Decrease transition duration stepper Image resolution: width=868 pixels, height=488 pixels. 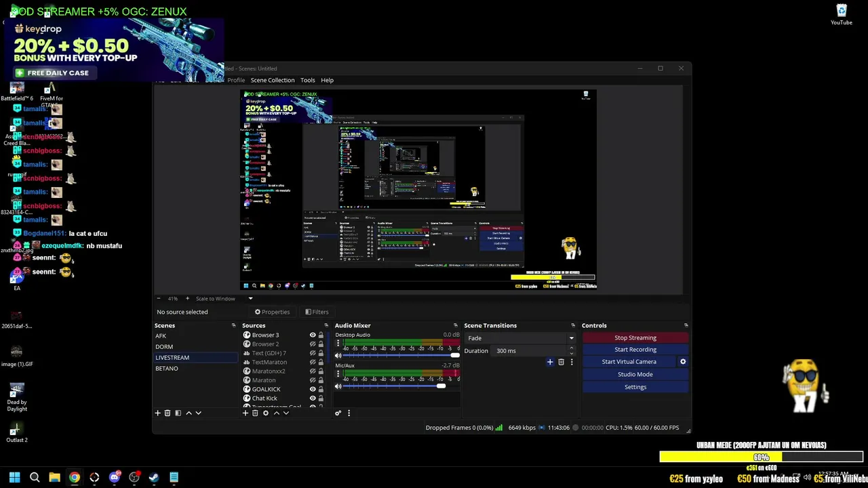(571, 353)
